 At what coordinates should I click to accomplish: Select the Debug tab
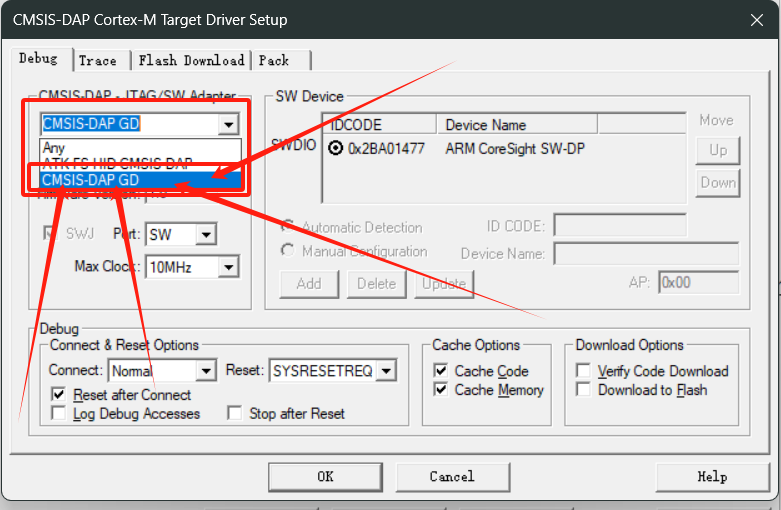point(38,59)
